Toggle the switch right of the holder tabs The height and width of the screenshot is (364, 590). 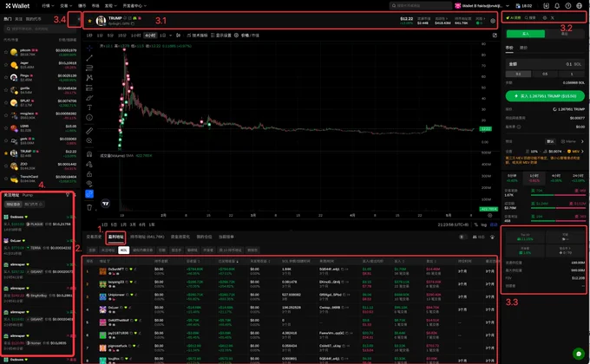[462, 237]
